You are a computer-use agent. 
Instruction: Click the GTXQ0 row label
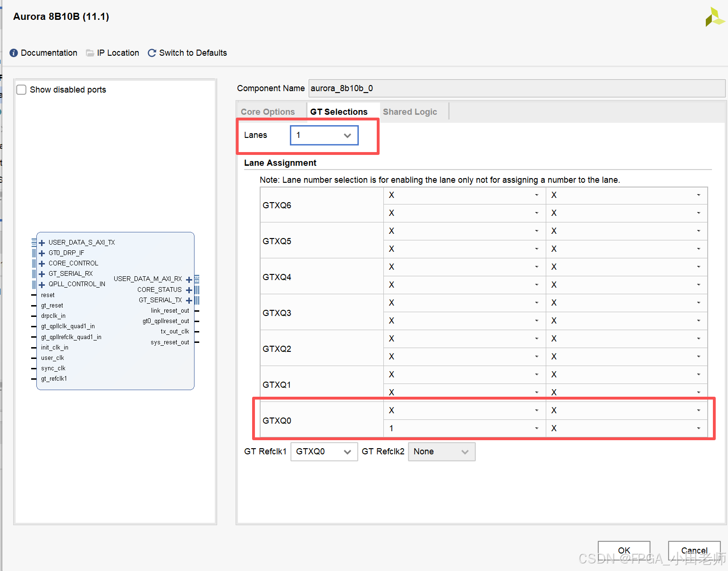coord(277,421)
